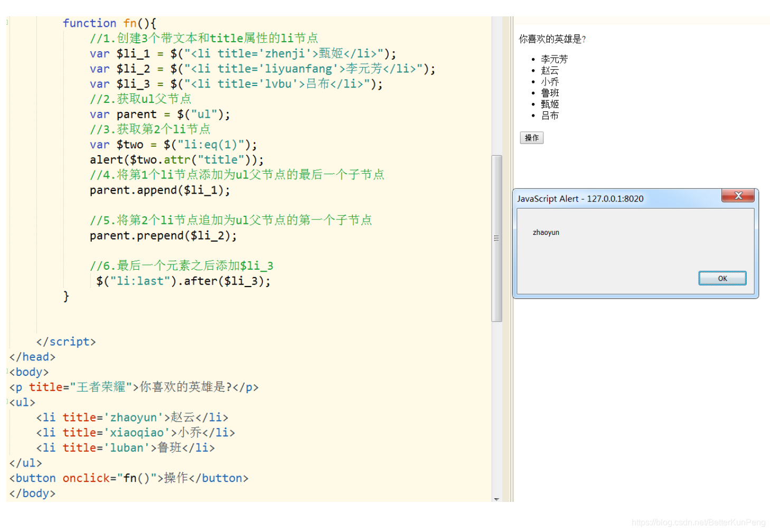The height and width of the screenshot is (532, 770).
Task: Click the var parent = $("ul") line
Action: (160, 115)
